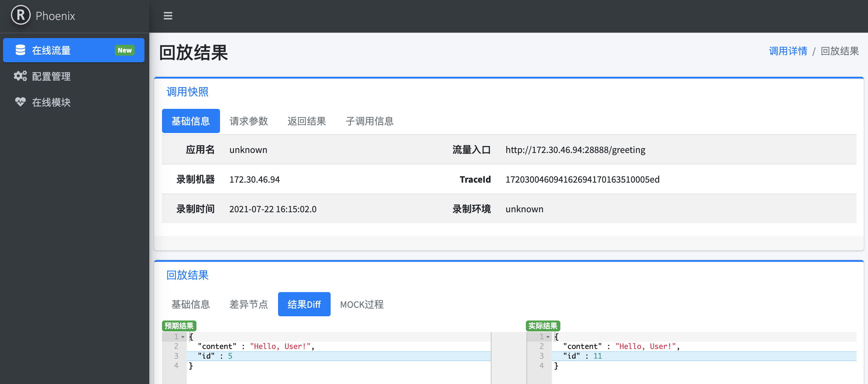Open the MOCK过程 tab
The height and width of the screenshot is (384, 868).
pyautogui.click(x=361, y=304)
